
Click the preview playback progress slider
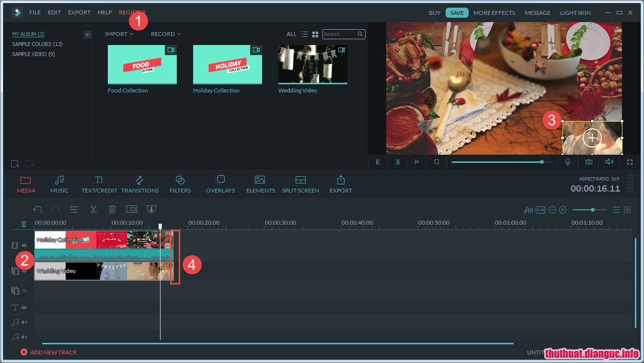[502, 162]
